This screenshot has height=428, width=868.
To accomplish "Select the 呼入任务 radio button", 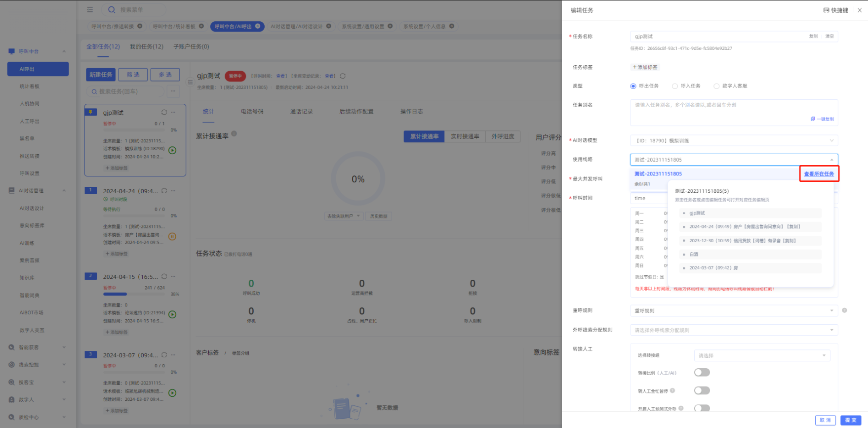I will [675, 86].
